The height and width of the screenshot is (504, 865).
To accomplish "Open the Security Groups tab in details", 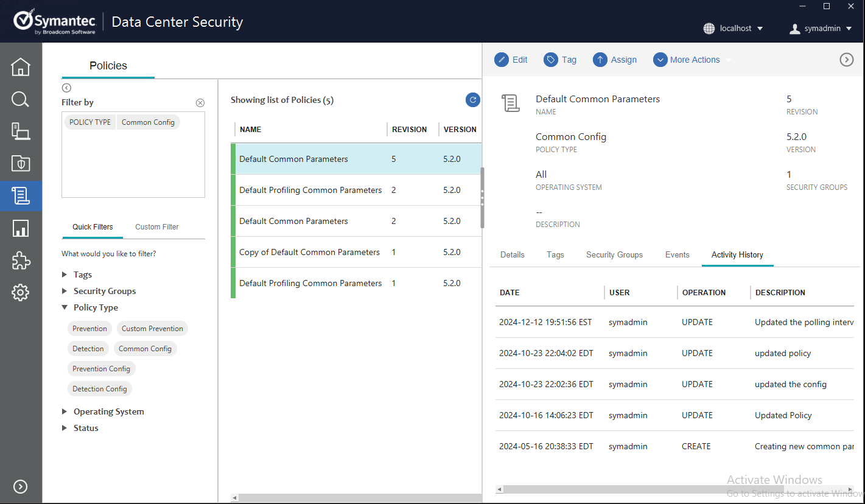I will pos(614,254).
